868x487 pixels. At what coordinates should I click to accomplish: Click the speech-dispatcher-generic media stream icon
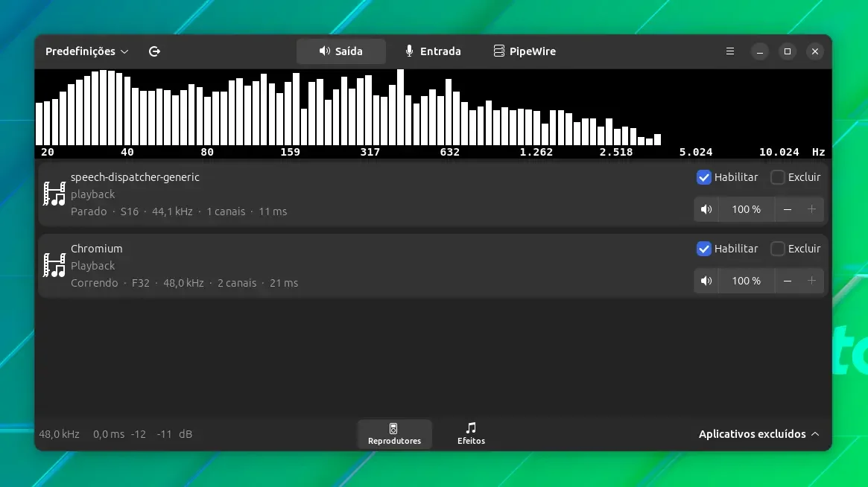click(54, 194)
